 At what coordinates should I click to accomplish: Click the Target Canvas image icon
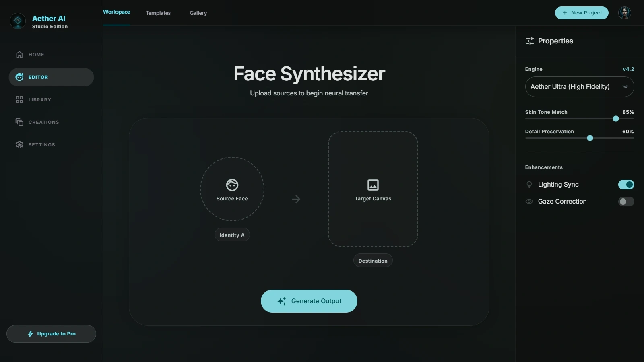pos(373,185)
